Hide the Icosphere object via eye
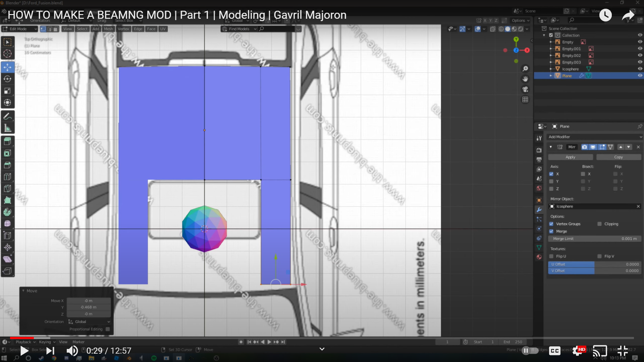This screenshot has width=644, height=362. click(x=640, y=69)
